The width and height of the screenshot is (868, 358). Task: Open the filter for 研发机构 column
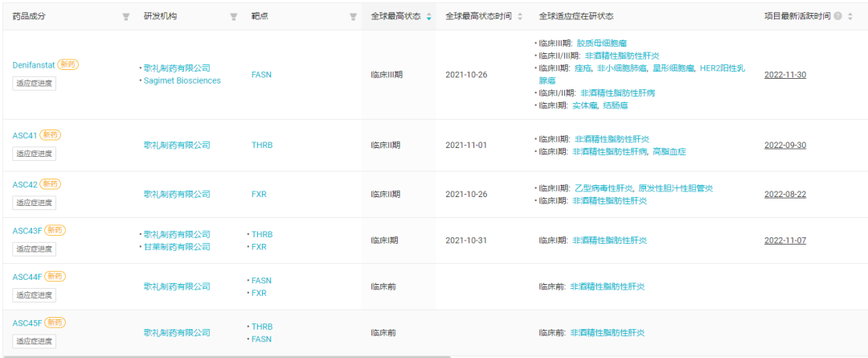[x=234, y=17]
